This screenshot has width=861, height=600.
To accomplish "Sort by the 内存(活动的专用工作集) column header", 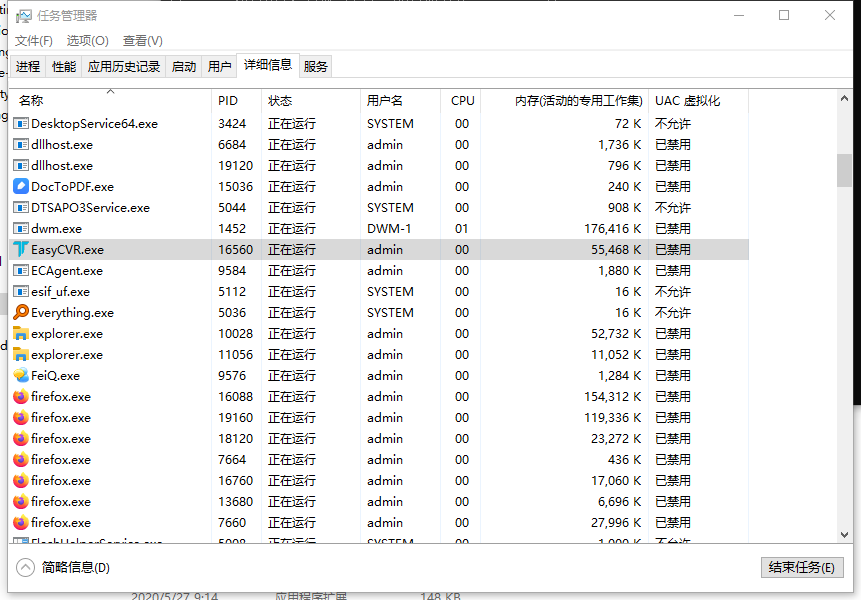I will pos(564,100).
